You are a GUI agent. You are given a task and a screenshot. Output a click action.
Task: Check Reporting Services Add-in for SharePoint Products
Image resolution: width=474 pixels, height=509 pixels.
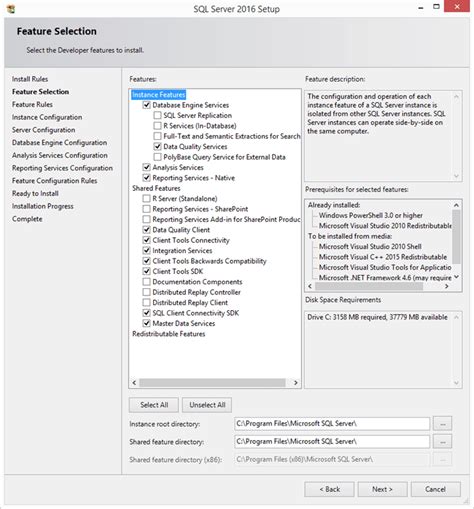click(146, 219)
